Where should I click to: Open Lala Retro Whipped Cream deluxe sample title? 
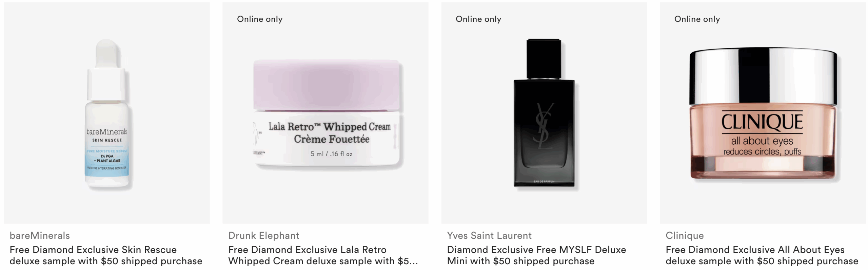(323, 255)
